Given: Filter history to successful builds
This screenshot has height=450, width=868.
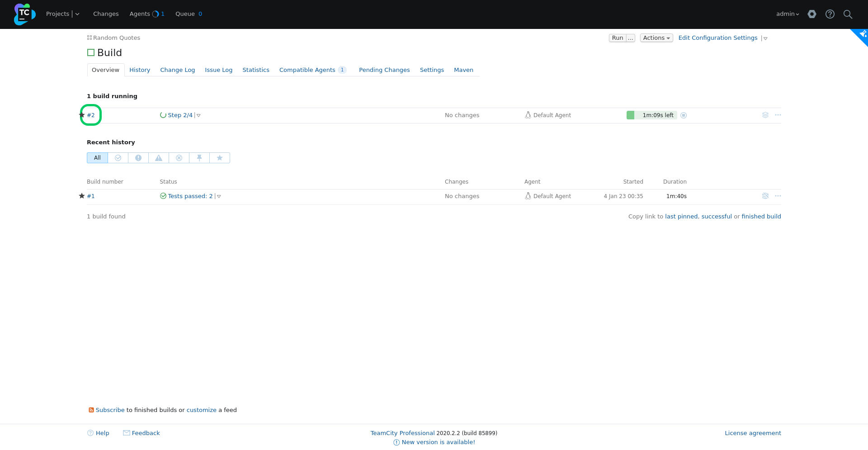Looking at the screenshot, I should tap(118, 158).
